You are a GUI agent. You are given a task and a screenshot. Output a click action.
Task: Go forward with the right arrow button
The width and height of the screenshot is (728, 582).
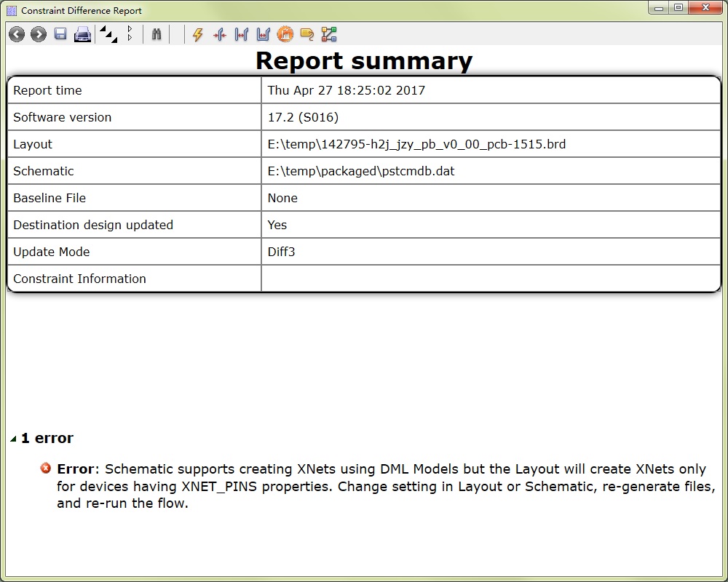(x=39, y=34)
